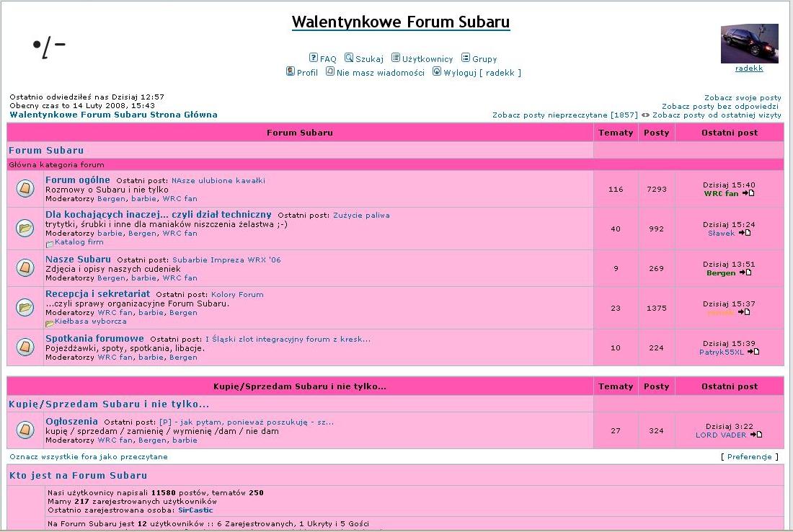Click the Szukaj search icon
The image size is (793, 532).
pyautogui.click(x=349, y=58)
